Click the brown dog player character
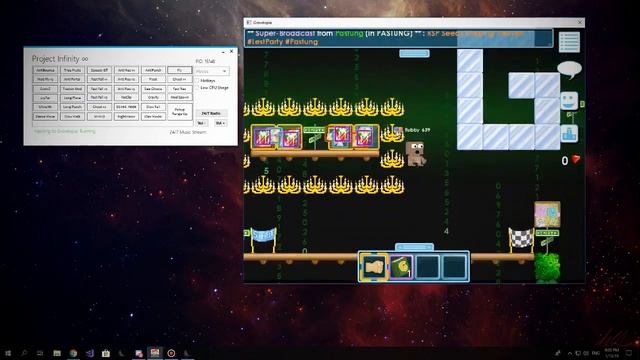This screenshot has height=360, width=640. [416, 153]
